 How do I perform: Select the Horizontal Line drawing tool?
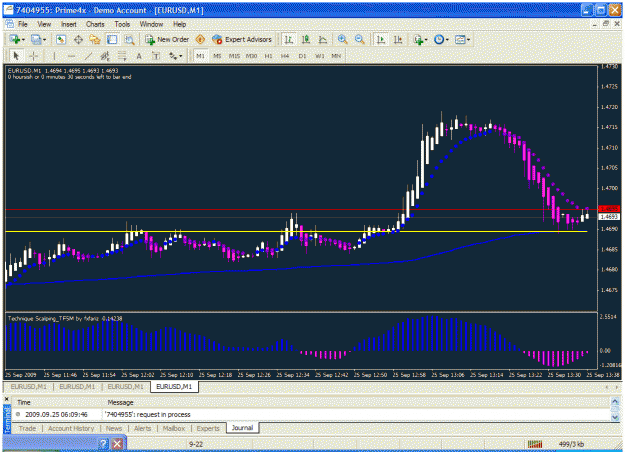tap(71, 56)
